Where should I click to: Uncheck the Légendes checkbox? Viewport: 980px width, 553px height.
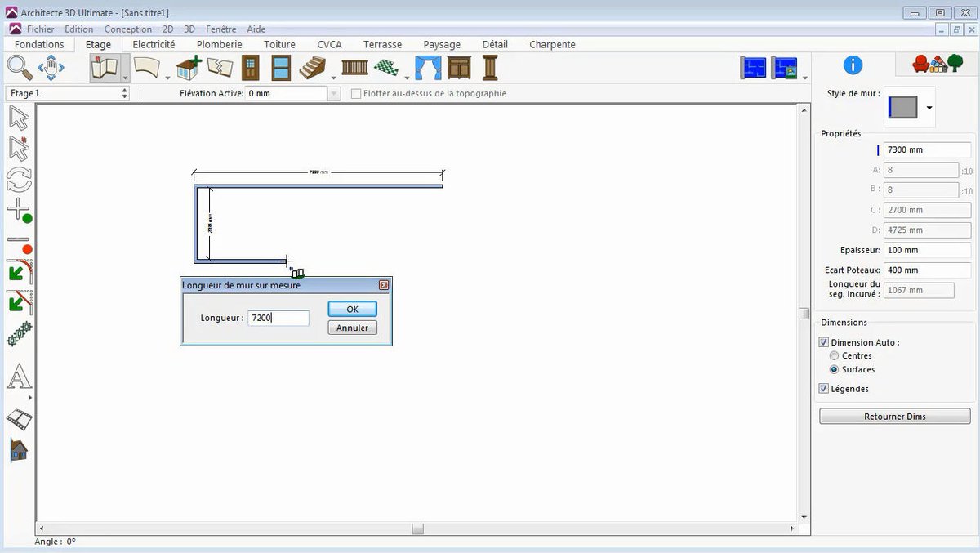[824, 389]
